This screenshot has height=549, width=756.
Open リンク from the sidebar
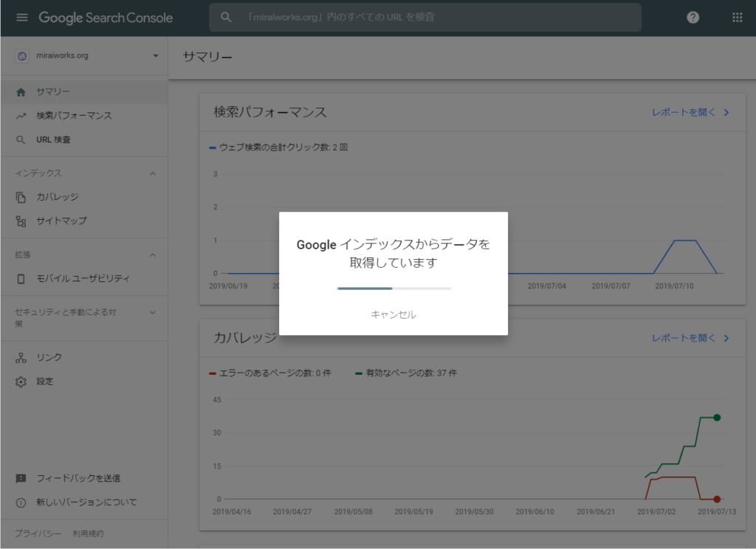pos(84,358)
